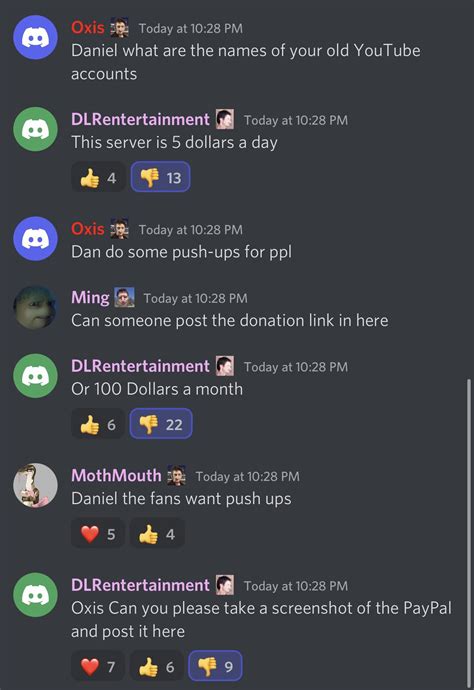The width and height of the screenshot is (474, 690).
Task: Click the heart reaction showing 7
Action: click(x=98, y=666)
